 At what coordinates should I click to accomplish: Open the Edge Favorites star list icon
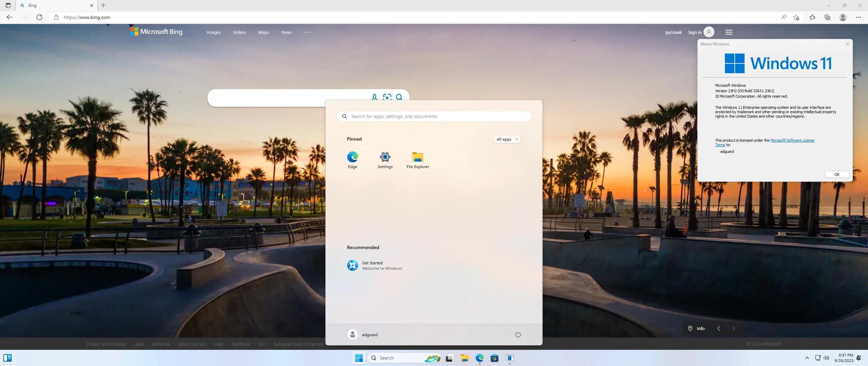(812, 17)
